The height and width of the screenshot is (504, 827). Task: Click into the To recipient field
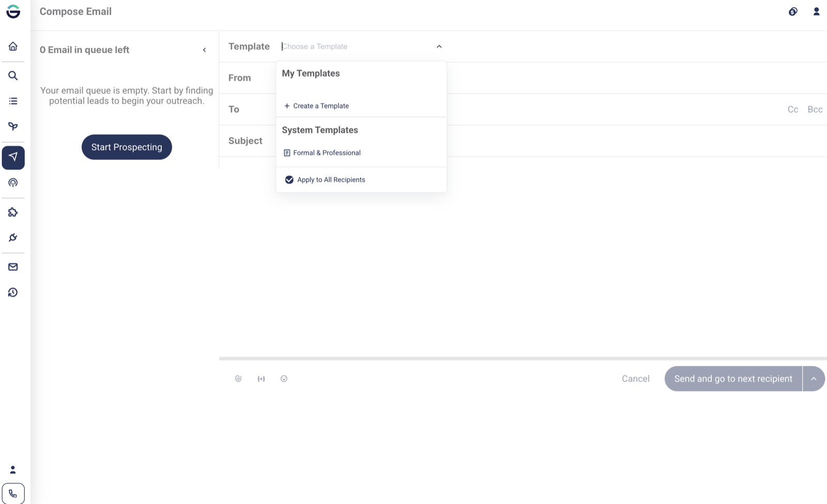[522, 110]
